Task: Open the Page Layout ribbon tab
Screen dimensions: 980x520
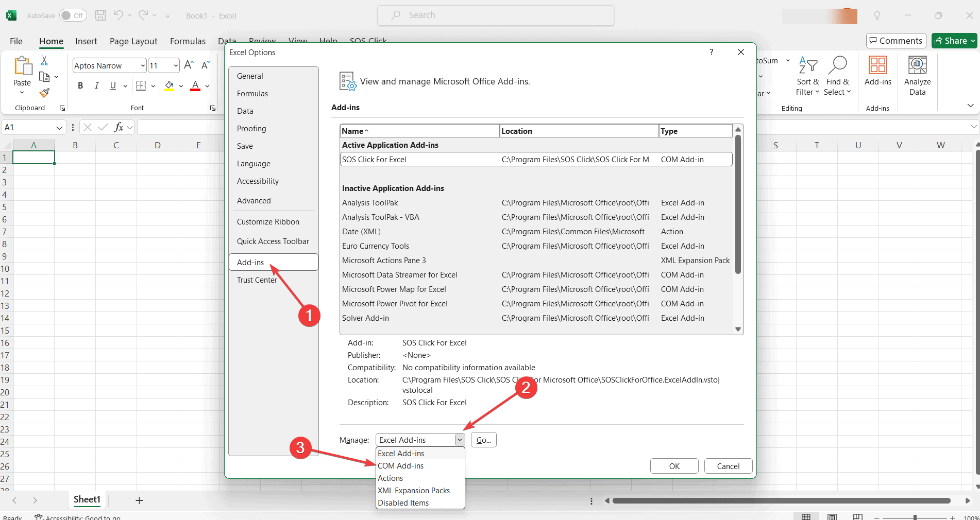Action: (x=133, y=41)
